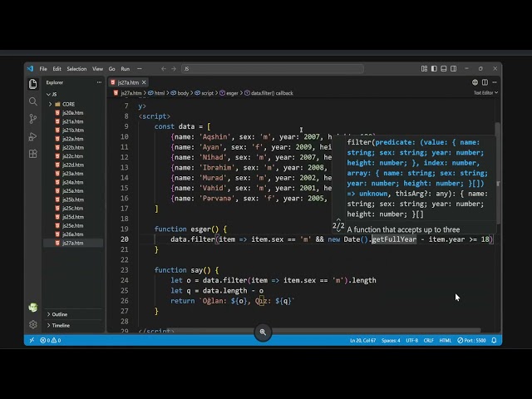Open the Explorer view in activity bar
The height and width of the screenshot is (399, 532).
tap(33, 84)
